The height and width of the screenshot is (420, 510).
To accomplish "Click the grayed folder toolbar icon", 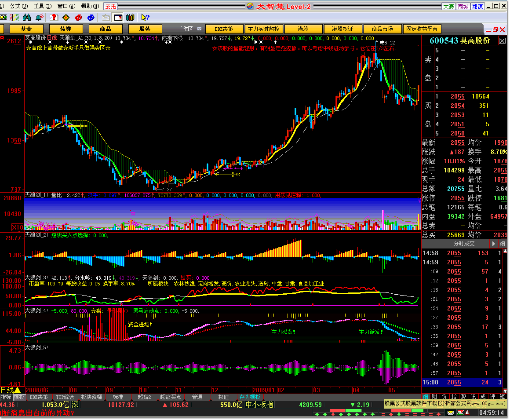I will pos(106,17).
